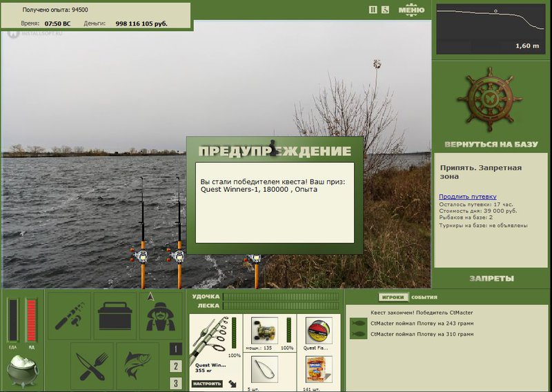Image resolution: width=552 pixels, height=392 pixels.
Task: Click the middle fishing rod in water
Action: pyautogui.click(x=179, y=233)
